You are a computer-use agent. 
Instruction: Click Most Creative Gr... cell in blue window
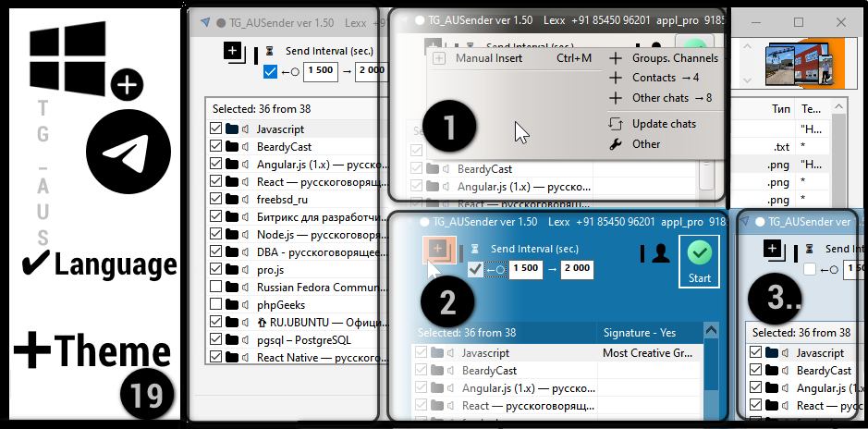pos(647,352)
